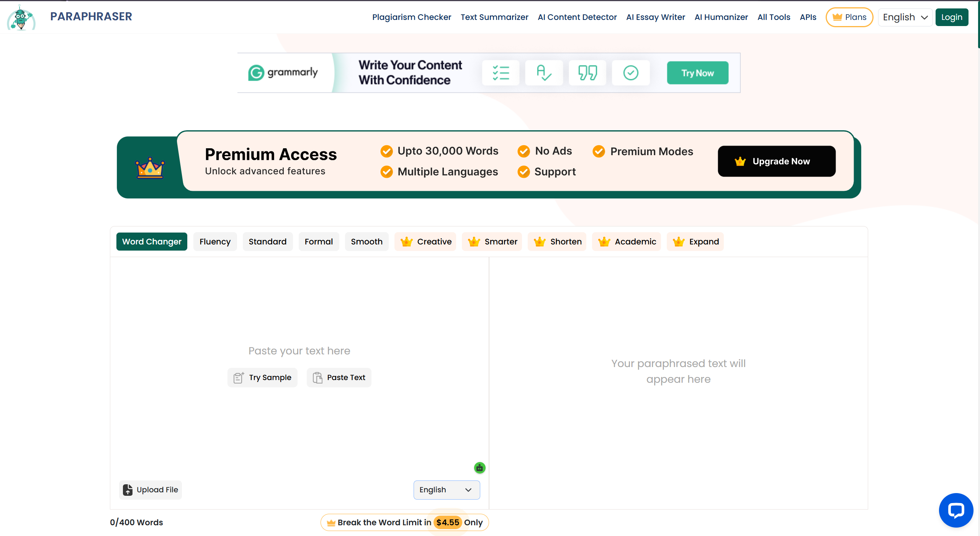
Task: Click the crown icon on the Smarter mode
Action: tap(474, 242)
